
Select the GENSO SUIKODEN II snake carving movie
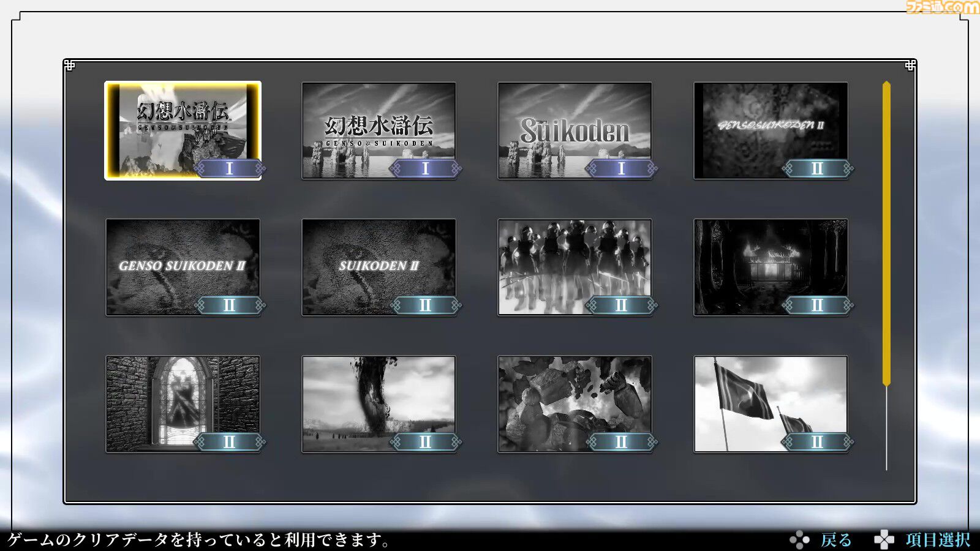pyautogui.click(x=183, y=268)
